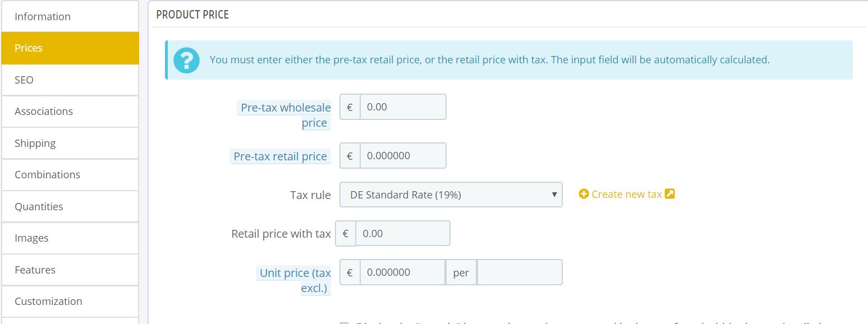The width and height of the screenshot is (868, 324).
Task: Select the Features tab
Action: [70, 270]
